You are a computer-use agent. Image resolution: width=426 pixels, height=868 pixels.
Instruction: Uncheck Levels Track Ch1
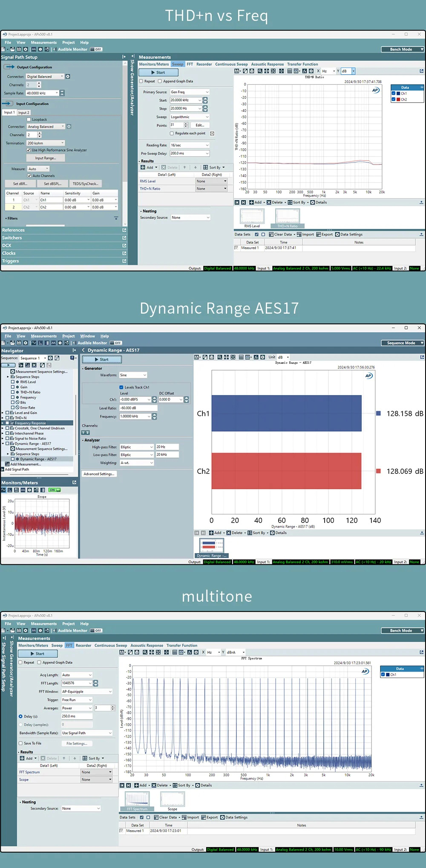[x=121, y=387]
